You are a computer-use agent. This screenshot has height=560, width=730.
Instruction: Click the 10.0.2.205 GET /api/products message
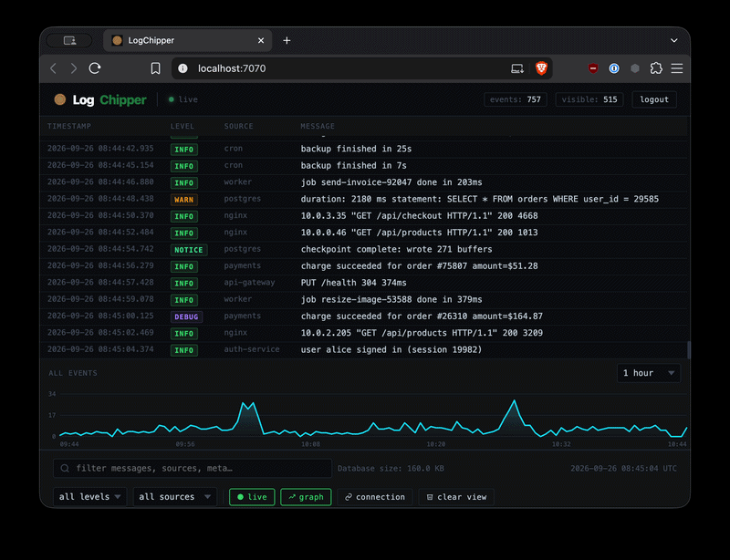[422, 333]
